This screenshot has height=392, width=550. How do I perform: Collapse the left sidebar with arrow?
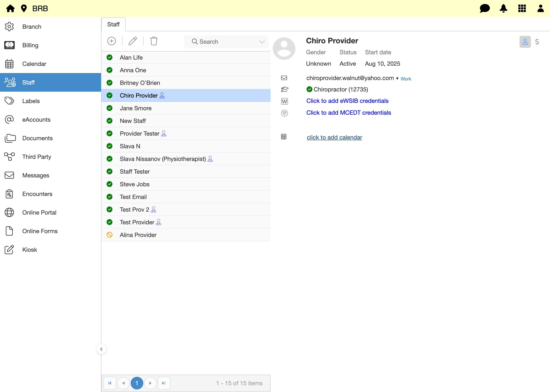pos(101,349)
